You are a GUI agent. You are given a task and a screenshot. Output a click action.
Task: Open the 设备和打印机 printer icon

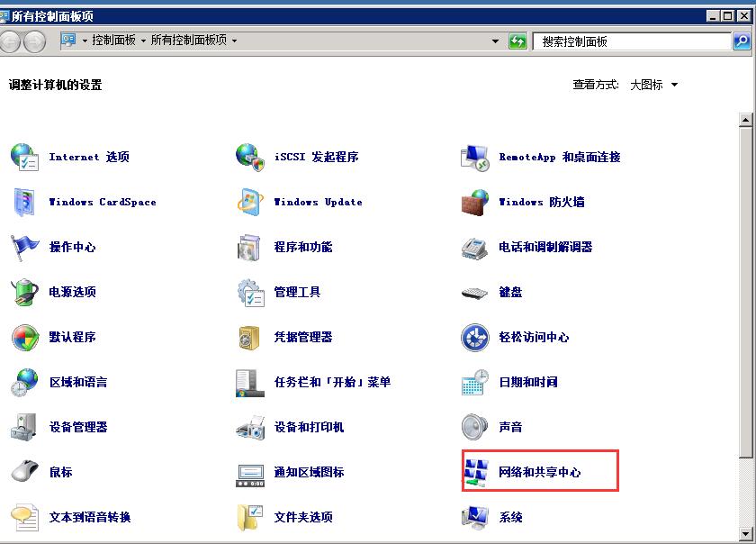pos(250,428)
